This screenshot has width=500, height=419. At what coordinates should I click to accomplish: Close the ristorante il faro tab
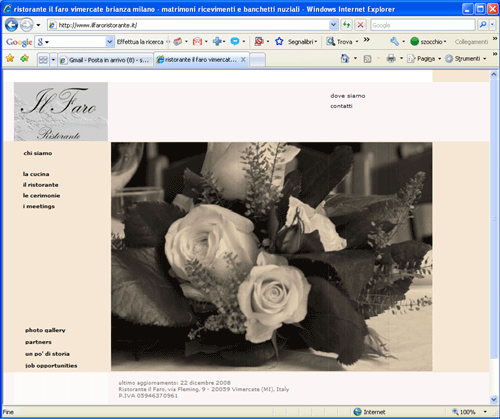point(243,59)
